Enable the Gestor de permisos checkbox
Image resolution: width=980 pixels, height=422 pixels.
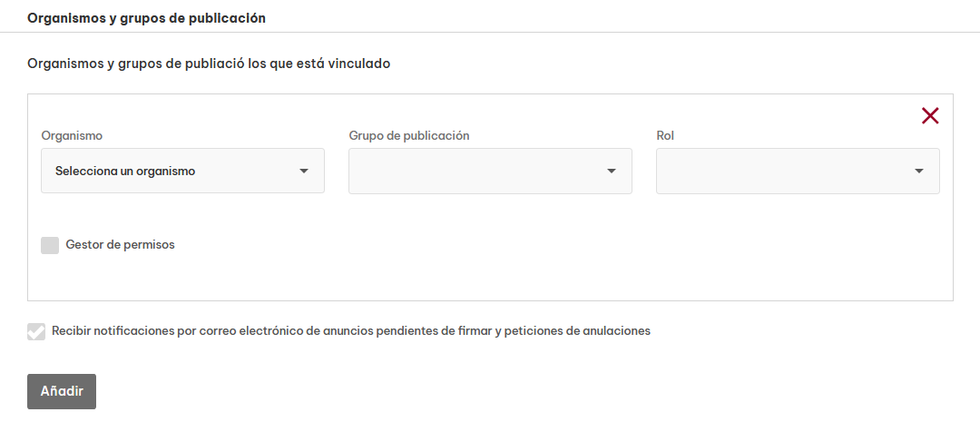(50, 245)
